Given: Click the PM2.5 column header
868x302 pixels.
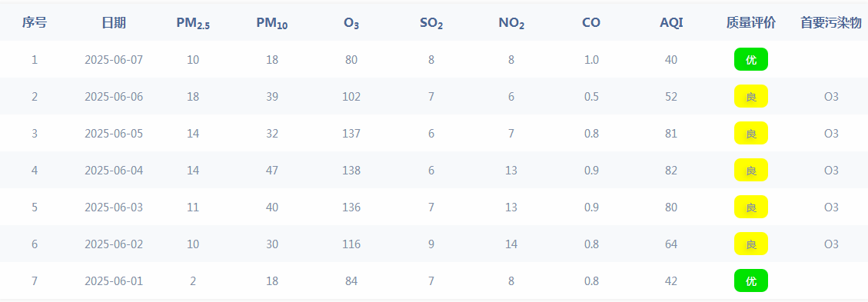Looking at the screenshot, I should point(193,23).
